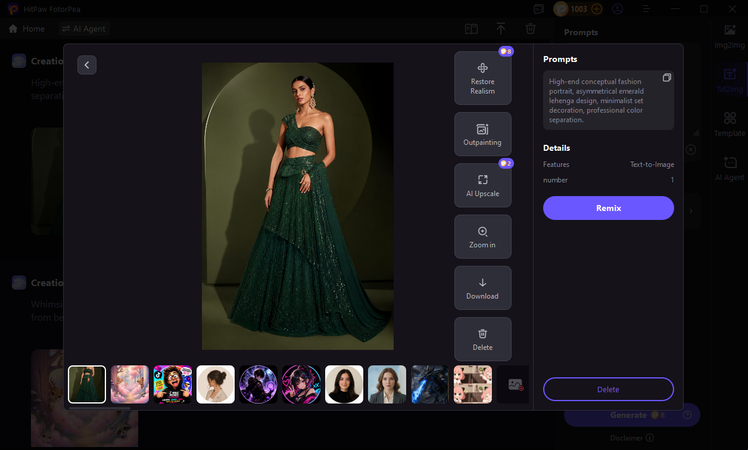Select the cartoon man with glasses thumbnail
This screenshot has height=450, width=748.
(x=173, y=385)
